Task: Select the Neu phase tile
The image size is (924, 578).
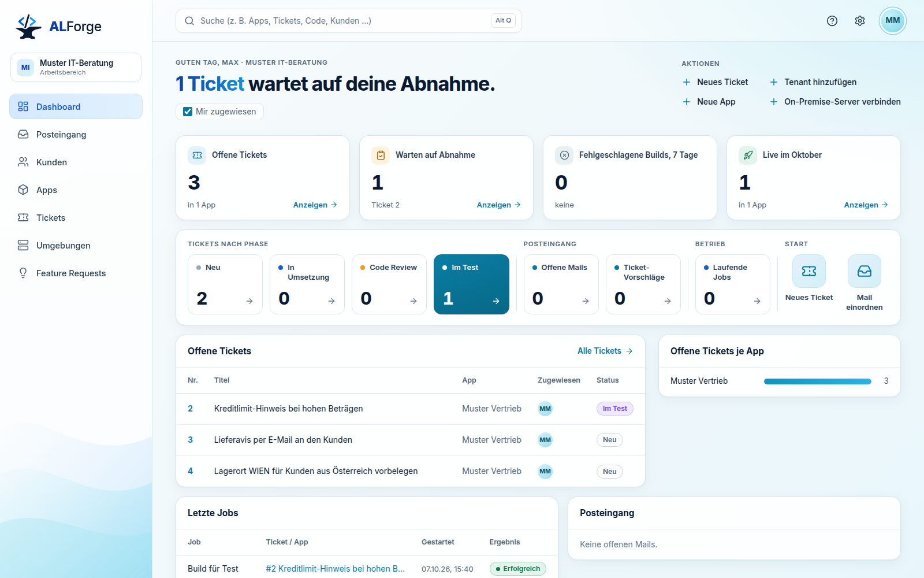Action: pos(225,284)
